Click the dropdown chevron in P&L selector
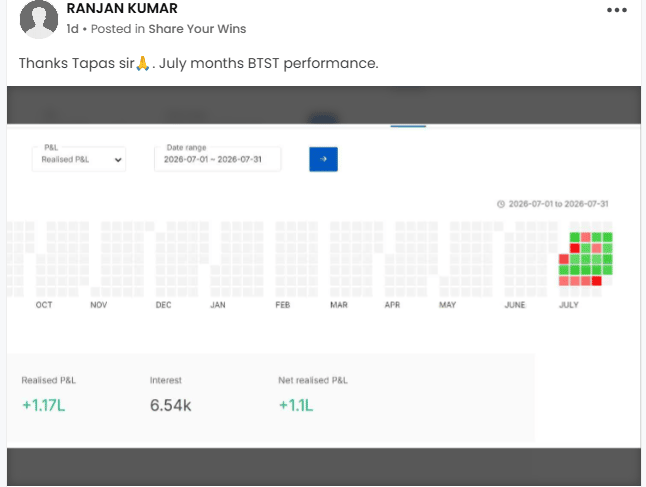This screenshot has width=646, height=487. 118,160
